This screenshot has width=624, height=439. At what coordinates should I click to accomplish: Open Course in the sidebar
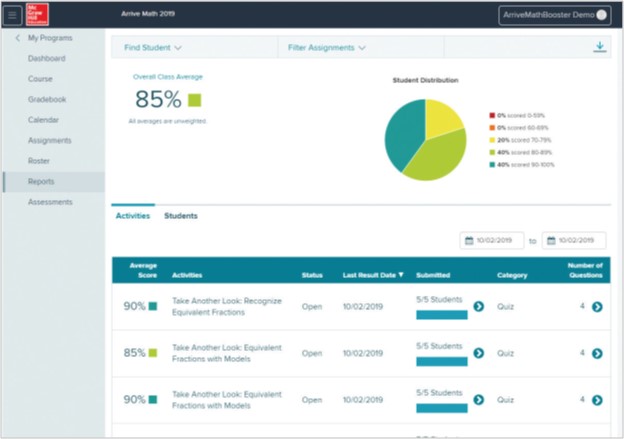(x=40, y=79)
